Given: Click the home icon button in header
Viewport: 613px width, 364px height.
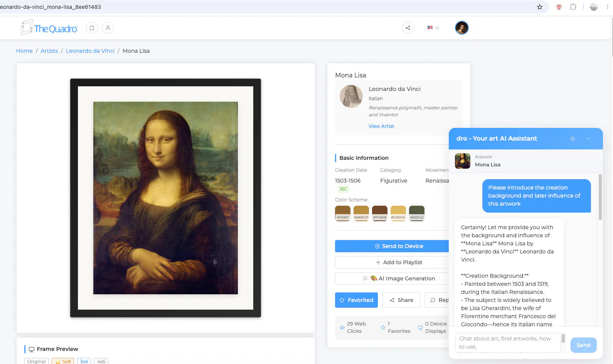Looking at the screenshot, I should point(92,28).
